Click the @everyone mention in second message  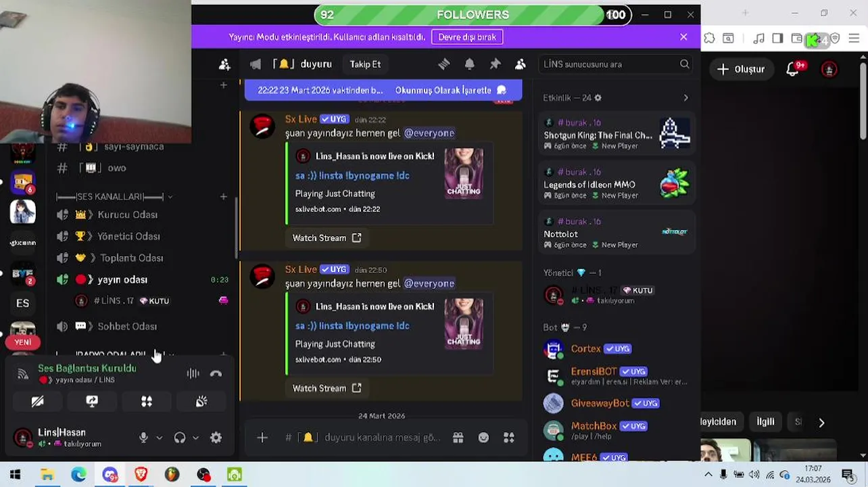[429, 283]
